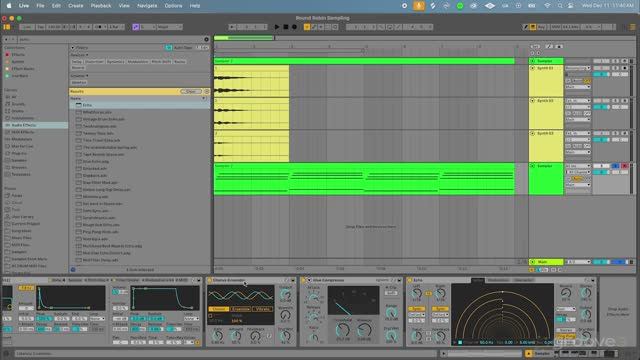Switch to Echo's Modulation tab
The image size is (640, 360).
pyautogui.click(x=498, y=280)
